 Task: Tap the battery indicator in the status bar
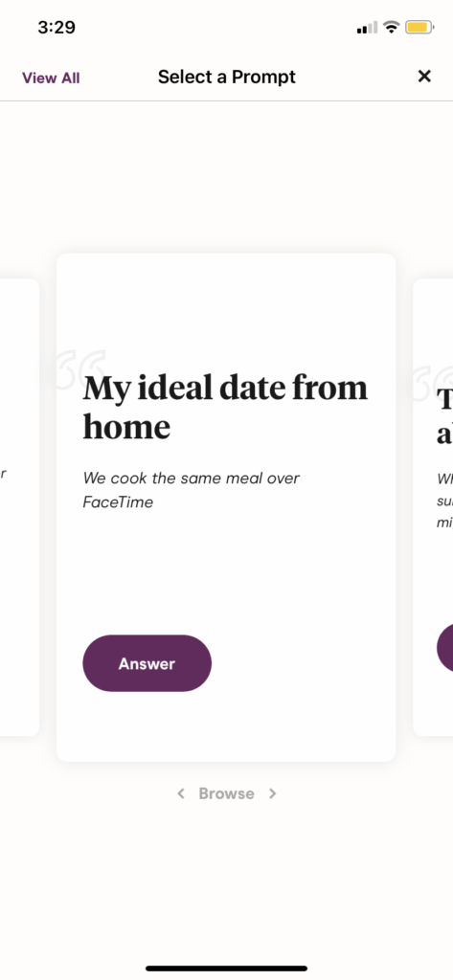tap(419, 27)
